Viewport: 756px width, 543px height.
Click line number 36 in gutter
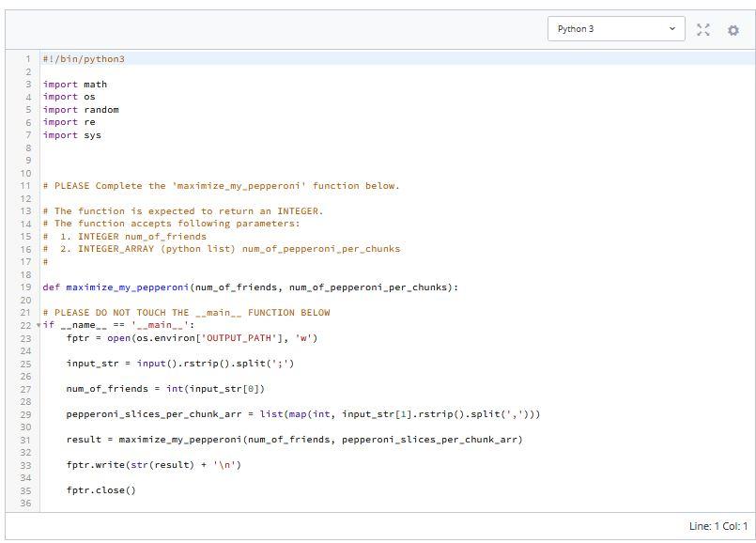[x=25, y=503]
